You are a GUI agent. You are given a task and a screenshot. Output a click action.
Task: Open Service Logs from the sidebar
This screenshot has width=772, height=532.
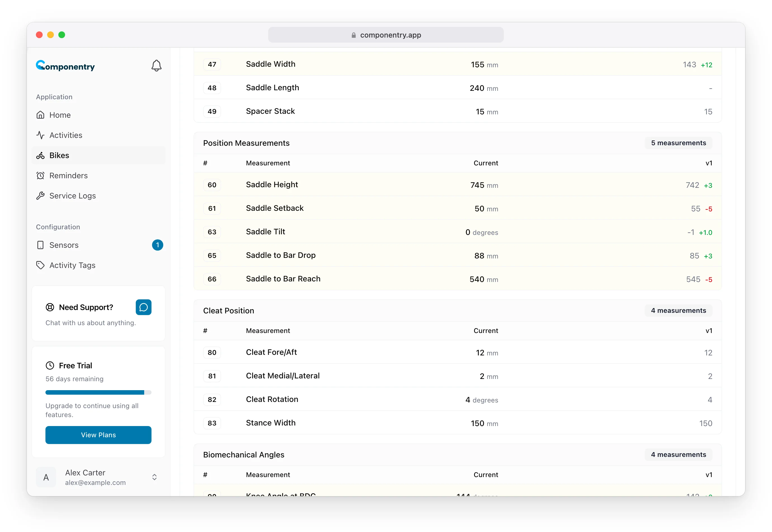(98, 196)
